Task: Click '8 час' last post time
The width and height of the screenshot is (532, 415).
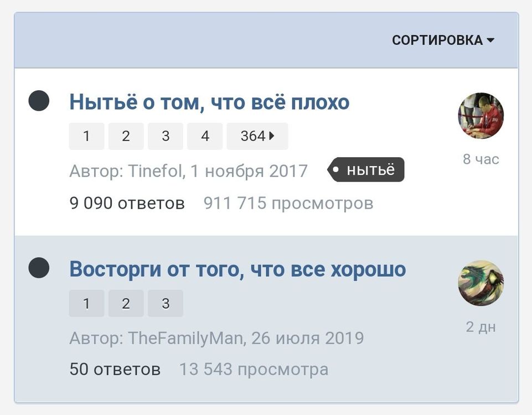Action: point(481,159)
